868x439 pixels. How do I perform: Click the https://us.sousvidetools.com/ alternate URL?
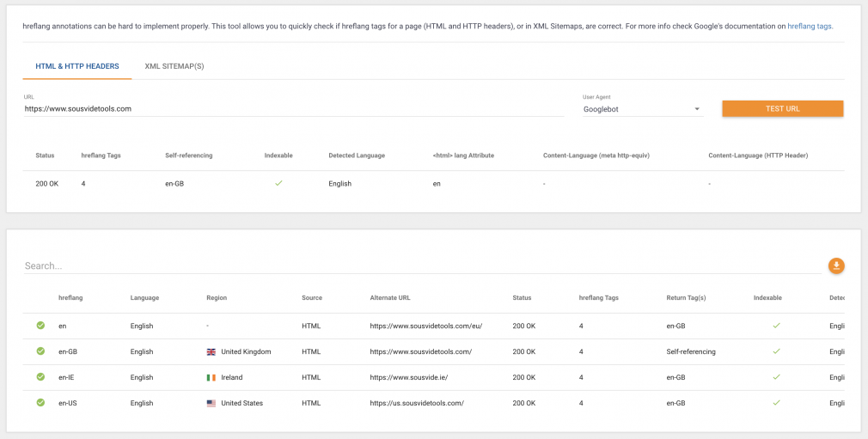(417, 403)
